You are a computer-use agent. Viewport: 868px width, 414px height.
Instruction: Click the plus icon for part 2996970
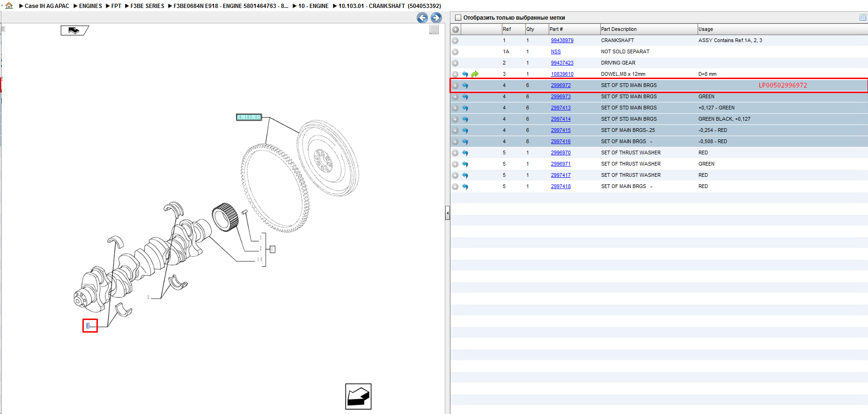(455, 153)
